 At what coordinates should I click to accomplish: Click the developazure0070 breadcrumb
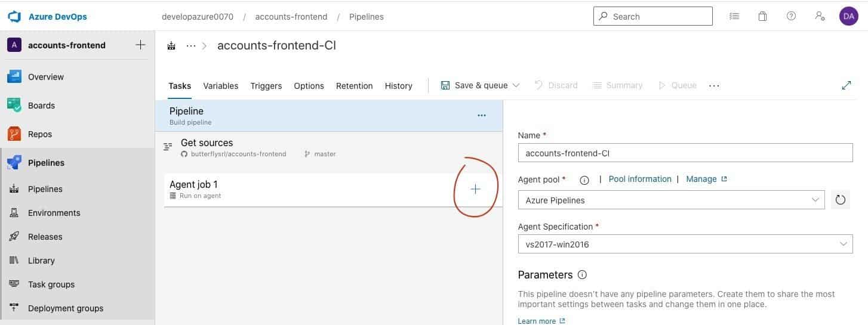[x=198, y=17]
